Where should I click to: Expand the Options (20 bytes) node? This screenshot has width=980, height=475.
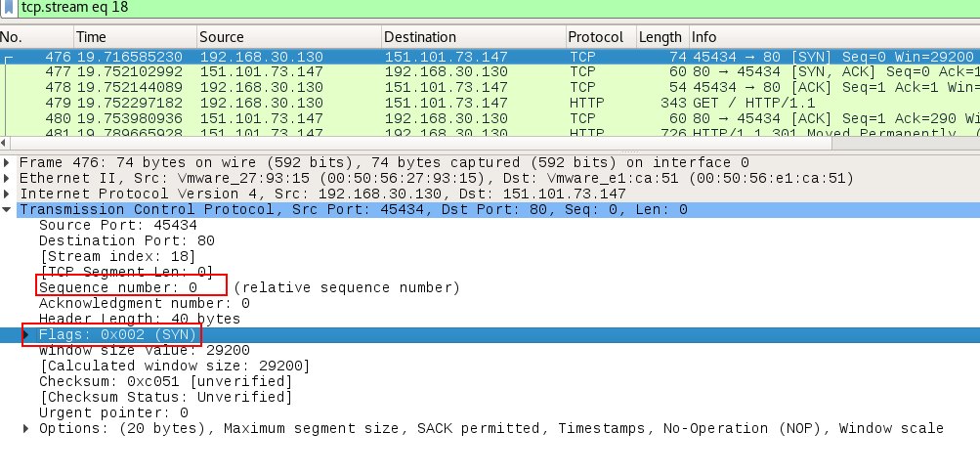click(x=27, y=428)
